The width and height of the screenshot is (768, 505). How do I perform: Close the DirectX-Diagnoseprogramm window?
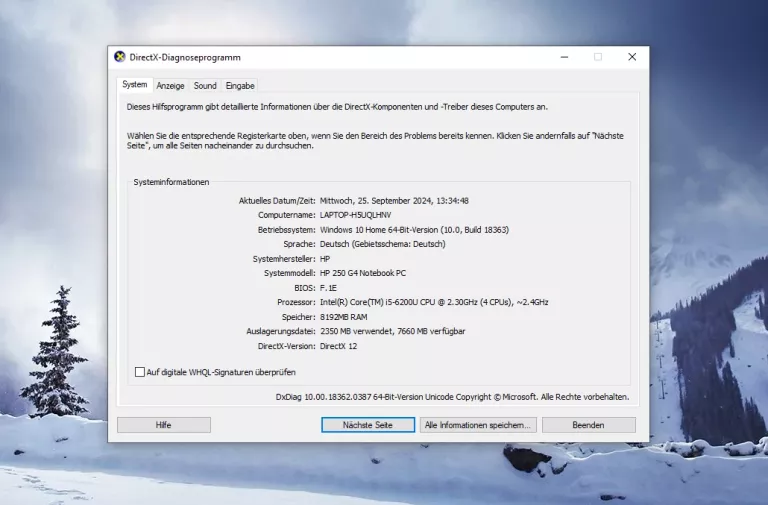pyautogui.click(x=632, y=57)
